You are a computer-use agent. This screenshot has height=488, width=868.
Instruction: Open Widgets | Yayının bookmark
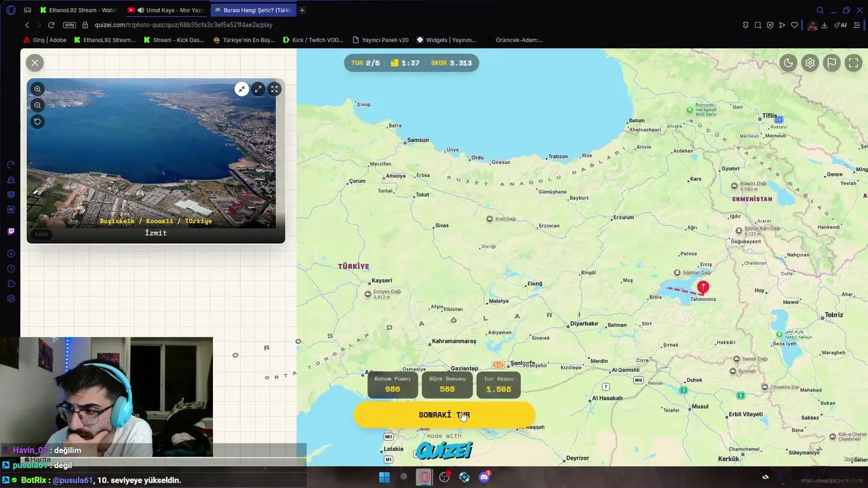(x=446, y=40)
